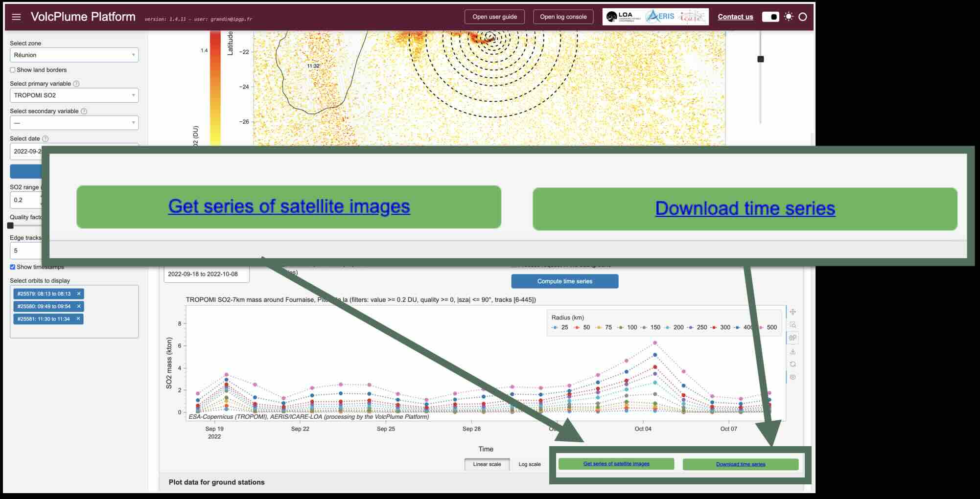Reset the plot with refresh icon
Viewport: 980px width, 499px height.
click(793, 364)
